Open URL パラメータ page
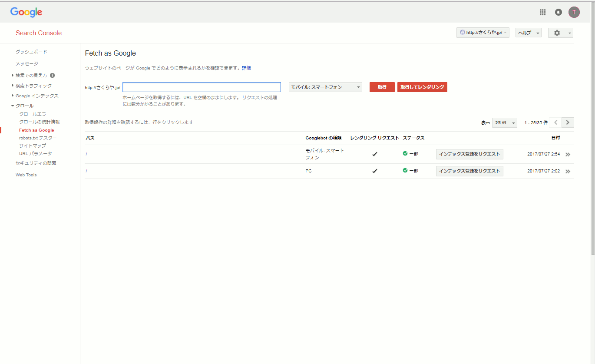The height and width of the screenshot is (364, 595). (x=36, y=153)
